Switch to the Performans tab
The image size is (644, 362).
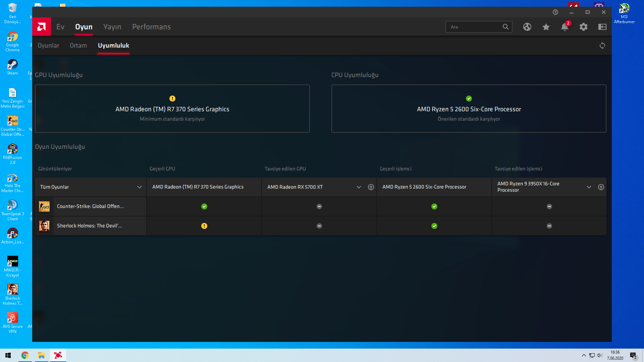[x=151, y=27]
